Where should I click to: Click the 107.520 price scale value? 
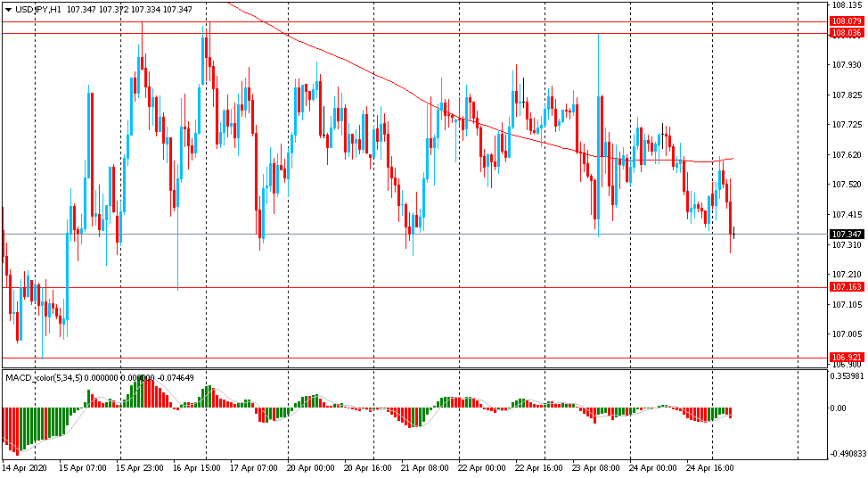pos(847,185)
